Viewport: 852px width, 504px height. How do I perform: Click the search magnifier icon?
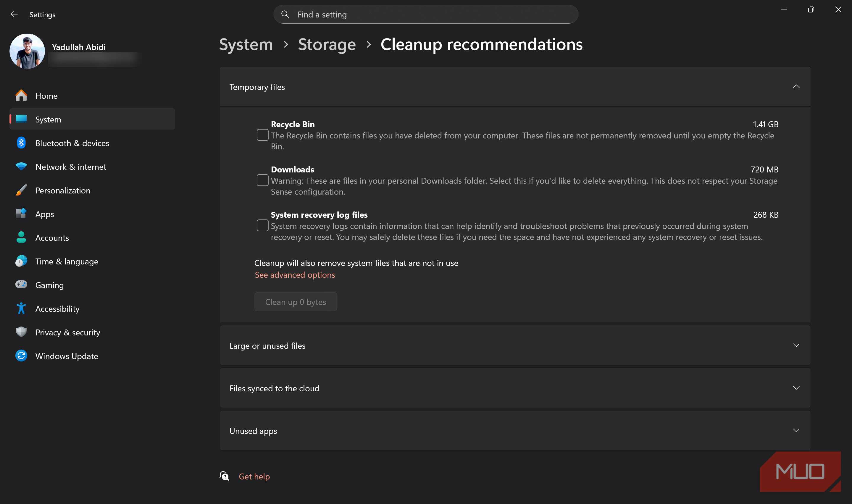285,14
